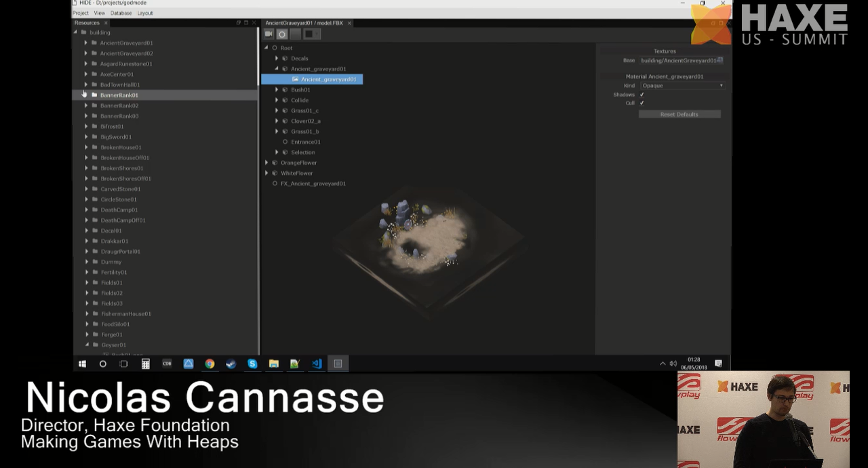Select the FishermanHouse01 folder row
This screenshot has height=468, width=868.
(x=125, y=314)
